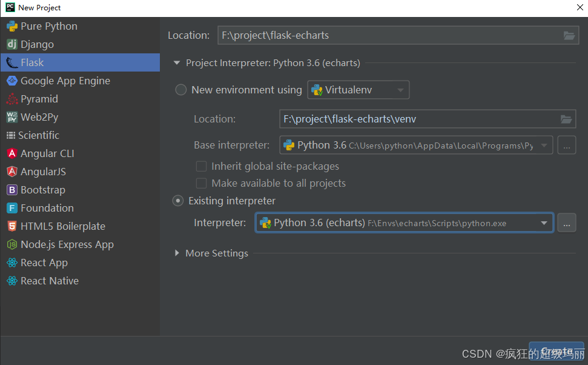Open the Virtualenv environment type dropdown
588x365 pixels.
point(358,90)
